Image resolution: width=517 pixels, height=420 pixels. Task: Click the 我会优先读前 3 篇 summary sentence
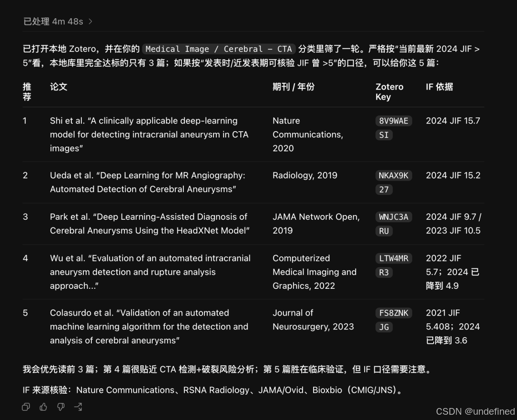[228, 369]
